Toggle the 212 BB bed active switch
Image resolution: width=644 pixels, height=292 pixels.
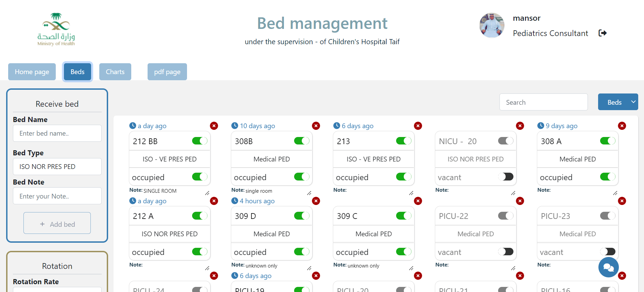[200, 141]
